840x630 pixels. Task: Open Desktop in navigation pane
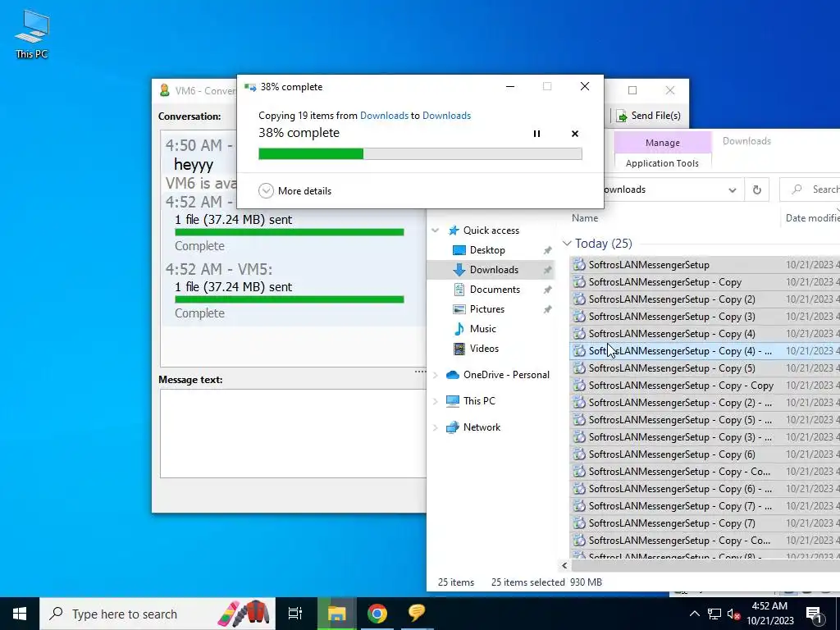tap(487, 250)
